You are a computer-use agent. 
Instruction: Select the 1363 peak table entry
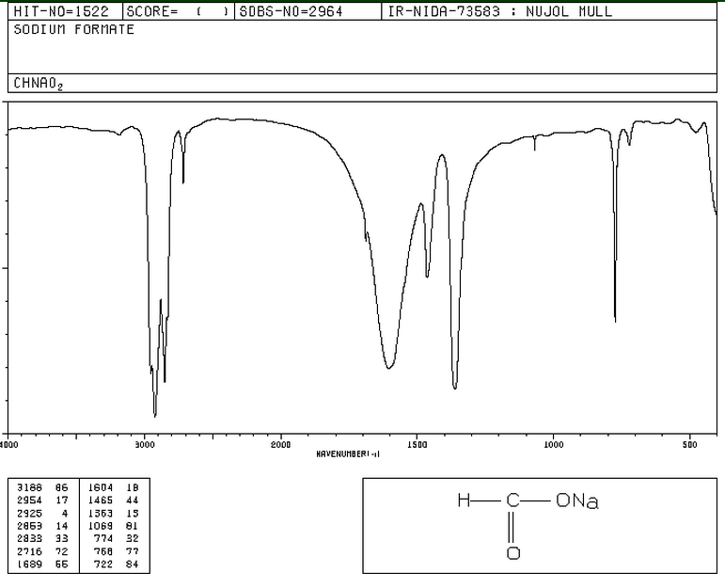[x=113, y=513]
